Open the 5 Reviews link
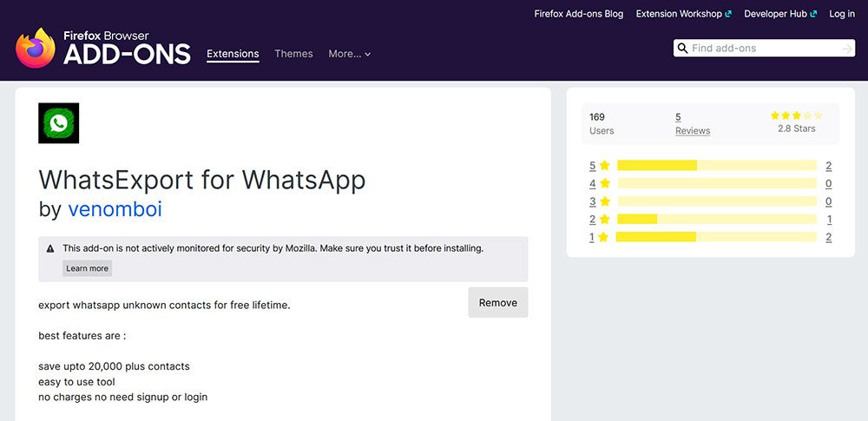Image resolution: width=868 pixels, height=421 pixels. pyautogui.click(x=693, y=124)
